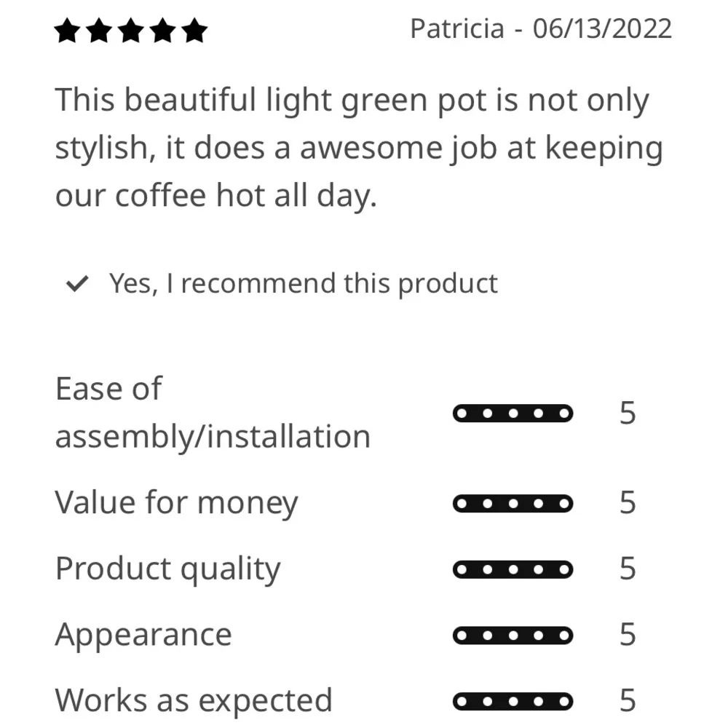This screenshot has height=728, width=728.
Task: Click the 'Works as expected' label
Action: 194,701
